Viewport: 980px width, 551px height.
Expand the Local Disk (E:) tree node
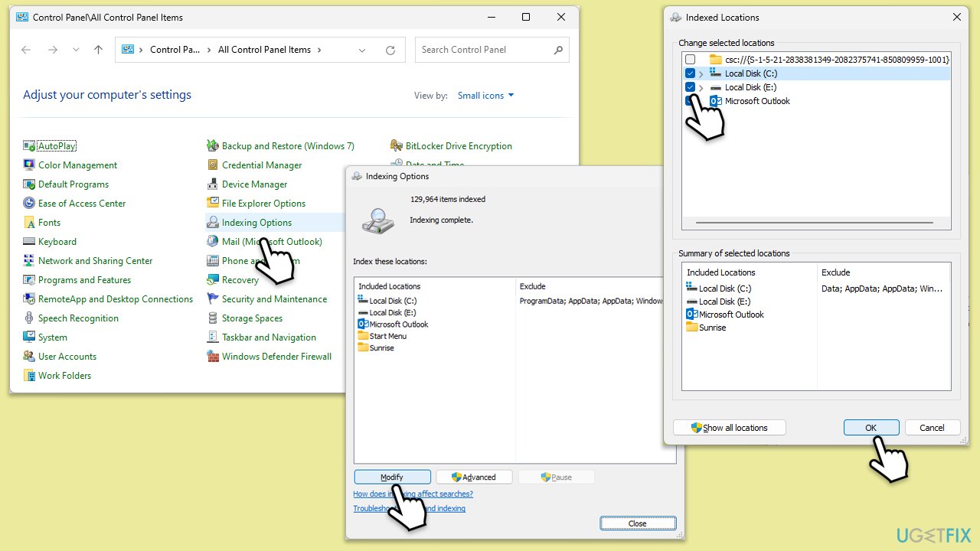click(701, 87)
